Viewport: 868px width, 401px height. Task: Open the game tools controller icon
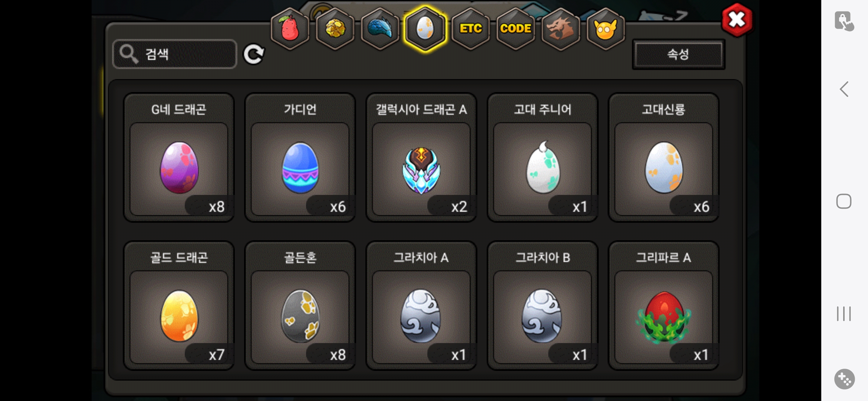tap(845, 379)
